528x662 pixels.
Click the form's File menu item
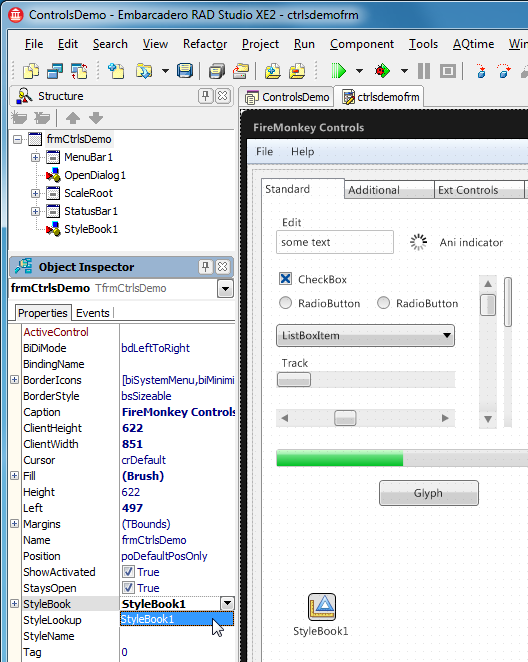[x=265, y=152]
